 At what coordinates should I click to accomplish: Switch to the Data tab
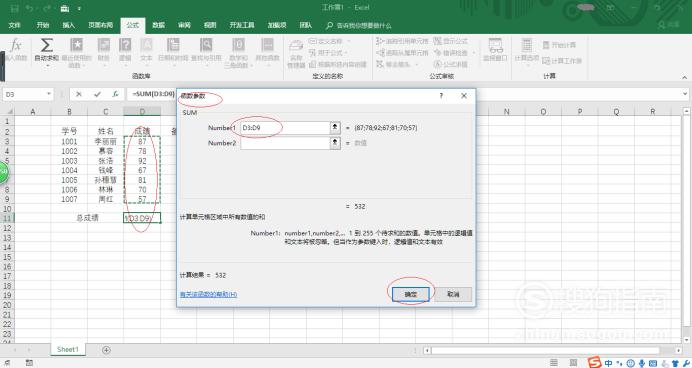point(158,25)
